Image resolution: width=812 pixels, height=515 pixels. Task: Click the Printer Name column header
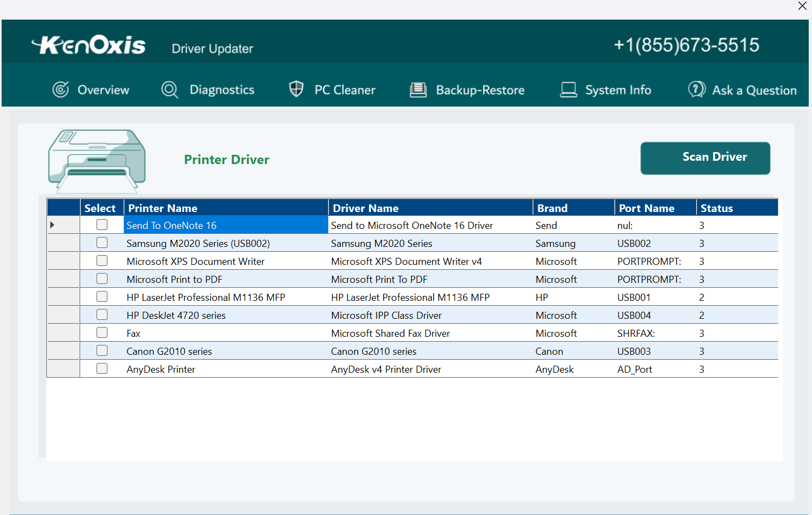(163, 208)
